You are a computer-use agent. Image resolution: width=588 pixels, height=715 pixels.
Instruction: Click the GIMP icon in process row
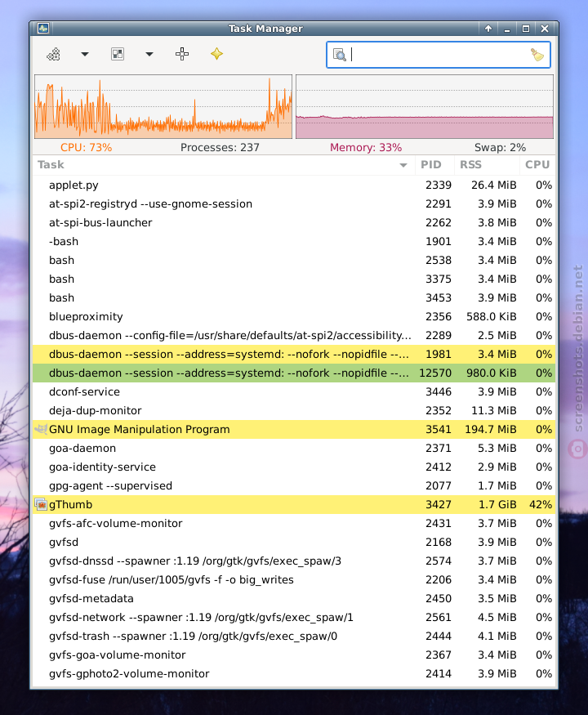[x=41, y=429]
